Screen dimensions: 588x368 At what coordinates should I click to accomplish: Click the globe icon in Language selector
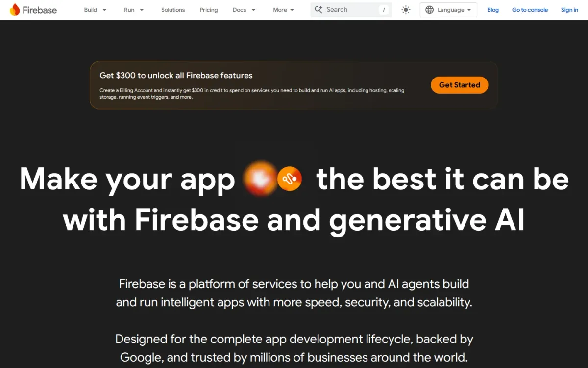[x=429, y=10]
